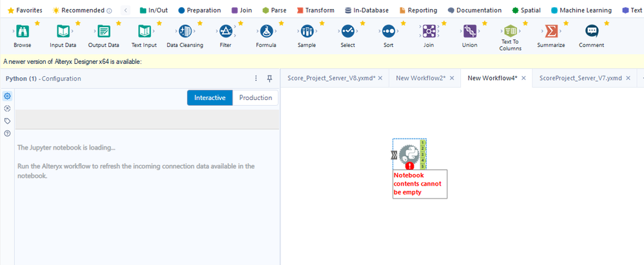Select the Text Input tool icon
644x265 pixels.
pyautogui.click(x=144, y=31)
